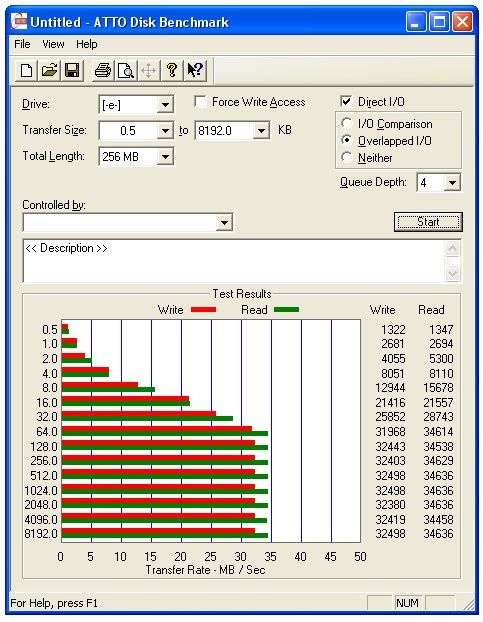Image resolution: width=483 pixels, height=622 pixels.
Task: Choose the Neither radio option
Action: pyautogui.click(x=347, y=157)
